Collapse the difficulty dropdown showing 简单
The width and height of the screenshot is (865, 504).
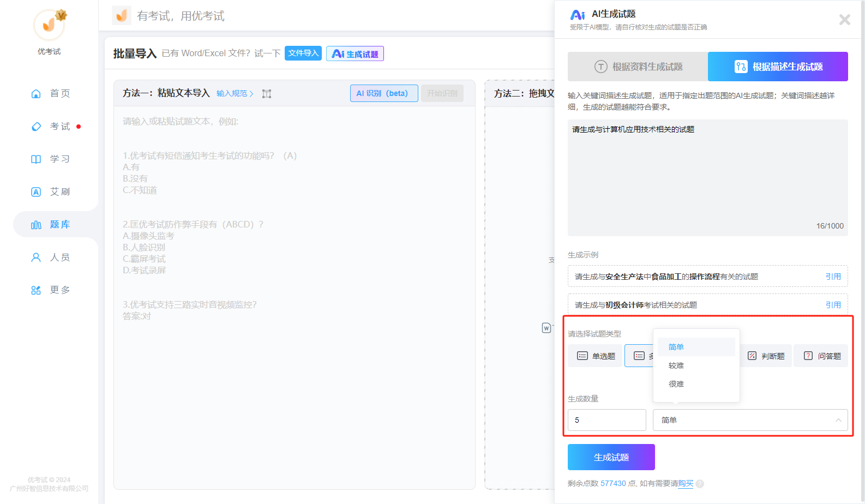click(x=750, y=420)
